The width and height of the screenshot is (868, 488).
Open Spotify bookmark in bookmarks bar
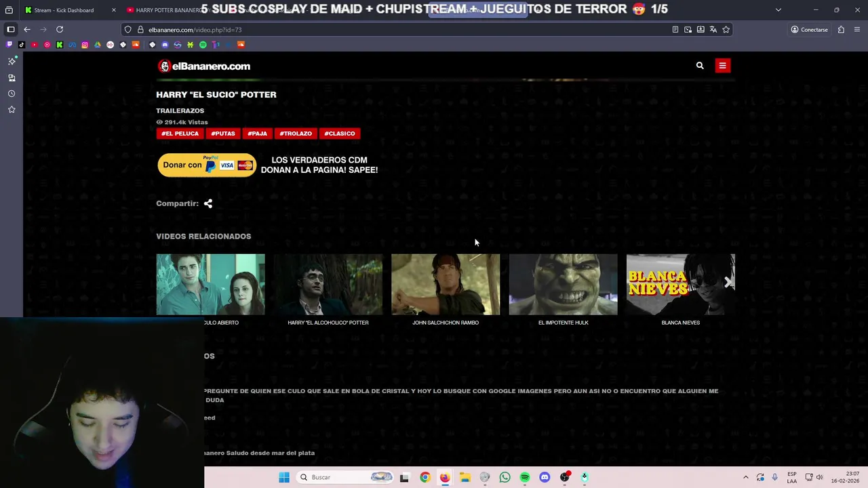203,45
